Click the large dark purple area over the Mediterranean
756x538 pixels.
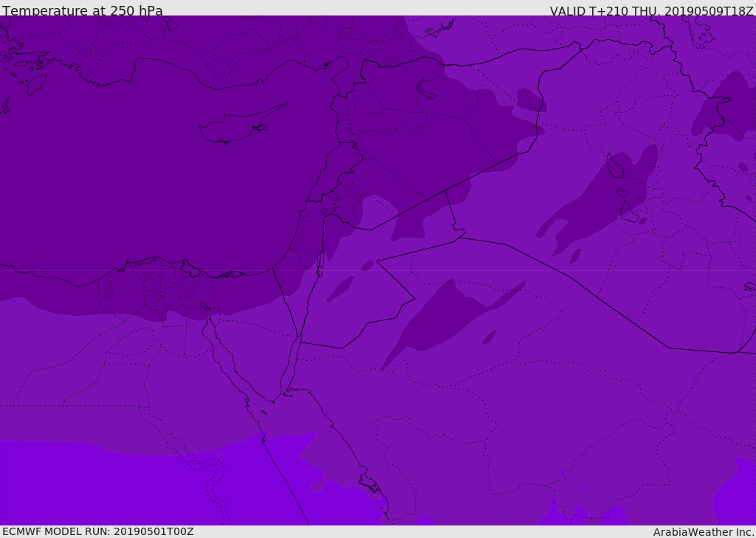(x=148, y=184)
